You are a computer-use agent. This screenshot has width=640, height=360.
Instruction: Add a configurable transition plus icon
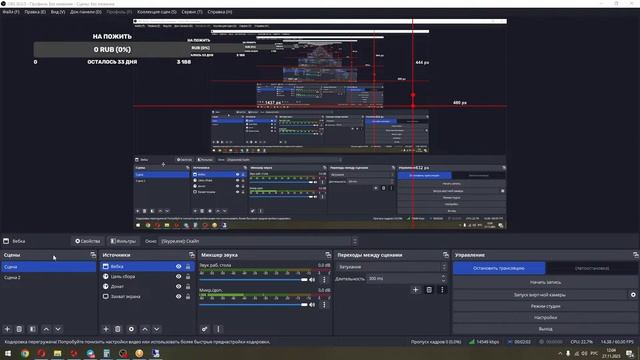coord(416,290)
